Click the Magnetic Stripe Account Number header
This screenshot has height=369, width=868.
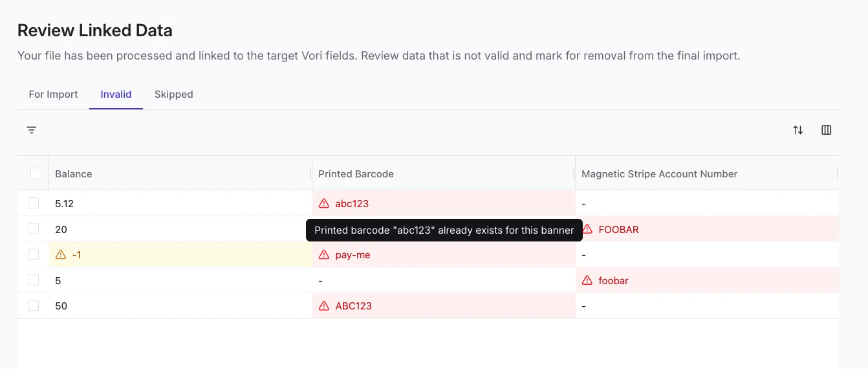coord(659,174)
